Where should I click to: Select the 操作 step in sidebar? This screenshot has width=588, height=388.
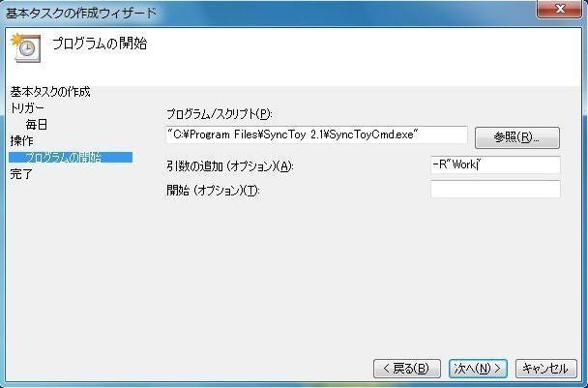(x=21, y=140)
